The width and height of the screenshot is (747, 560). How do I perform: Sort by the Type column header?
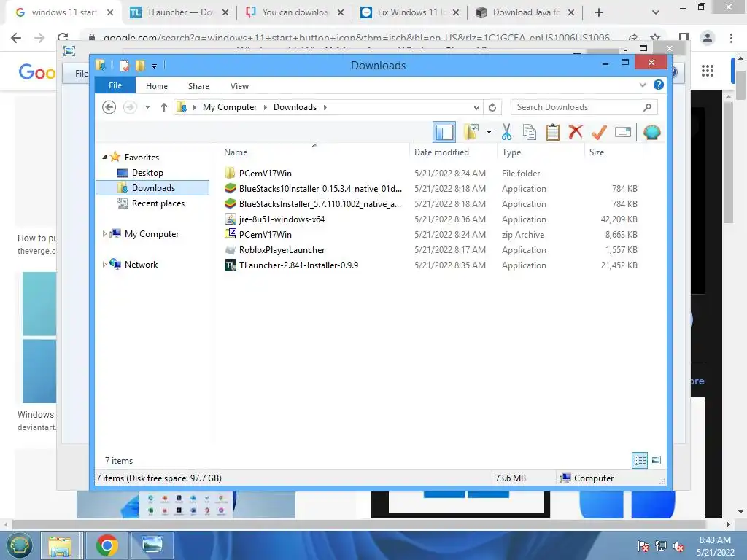point(511,152)
